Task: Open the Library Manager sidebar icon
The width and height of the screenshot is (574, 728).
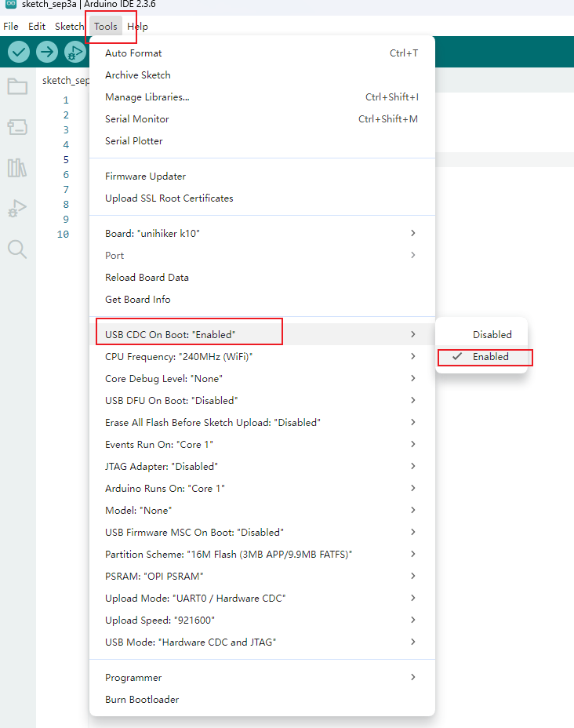Action: point(17,168)
